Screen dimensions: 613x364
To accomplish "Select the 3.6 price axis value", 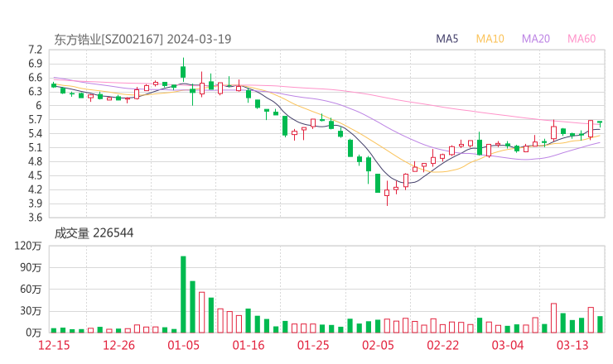I will pyautogui.click(x=35, y=217).
